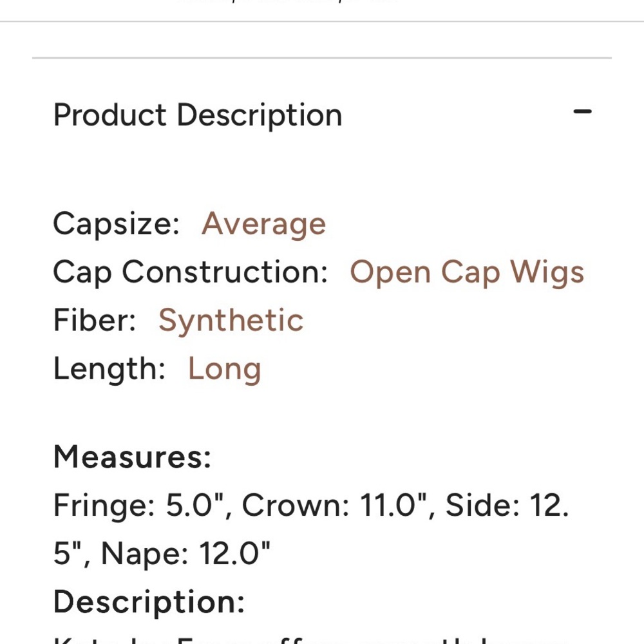Click the 5" continuation before Nape
This screenshot has width=644, height=644.
tap(68, 554)
